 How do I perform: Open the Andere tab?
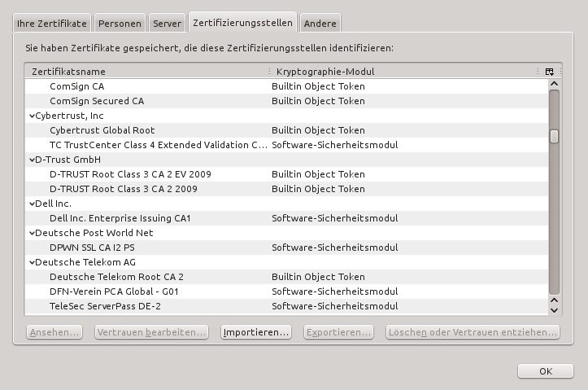[x=320, y=24]
